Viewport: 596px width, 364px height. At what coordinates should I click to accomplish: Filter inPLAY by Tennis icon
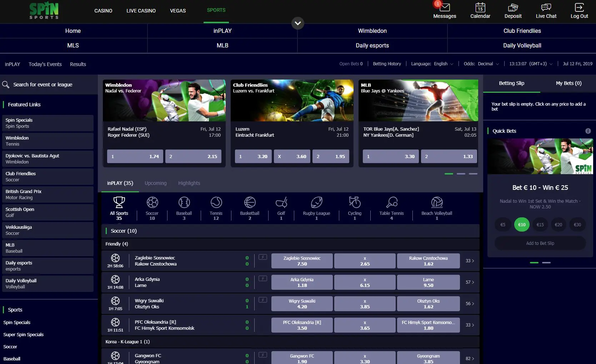point(216,202)
